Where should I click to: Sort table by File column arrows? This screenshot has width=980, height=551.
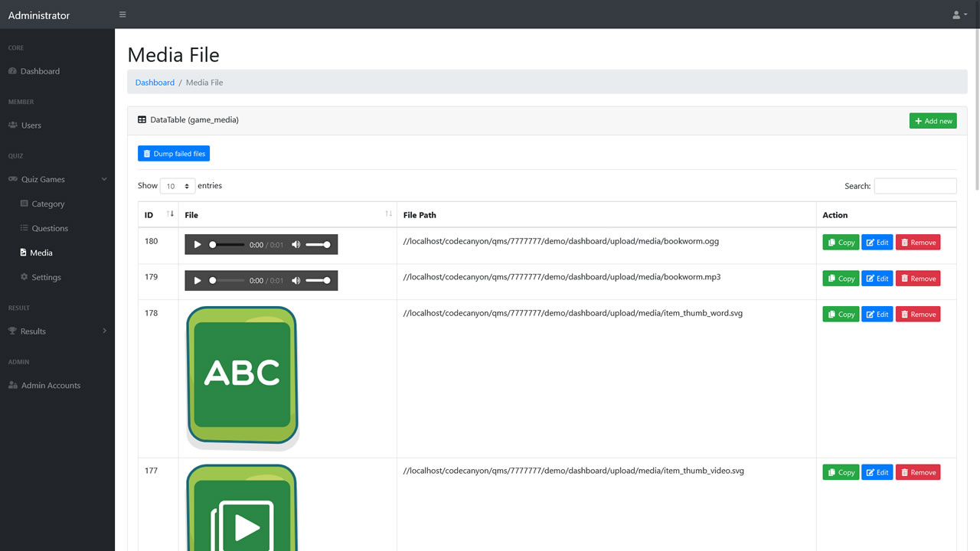388,214
